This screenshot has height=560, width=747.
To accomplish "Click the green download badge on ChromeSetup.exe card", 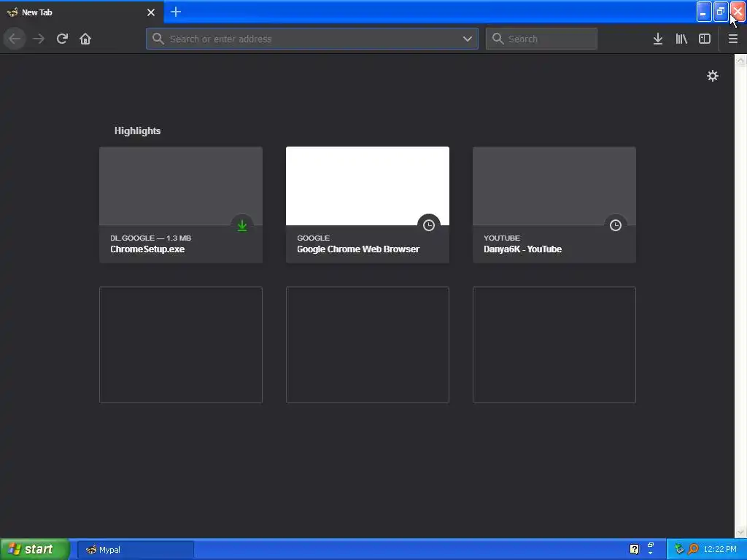I will (x=242, y=225).
